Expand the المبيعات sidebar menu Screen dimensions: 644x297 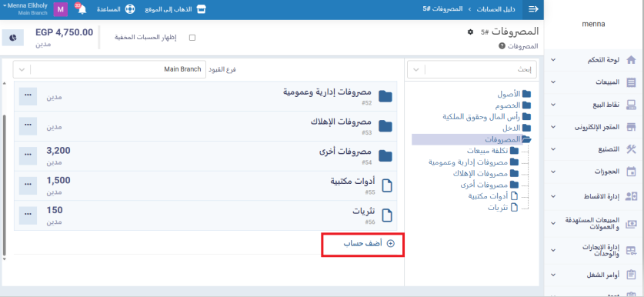click(x=593, y=82)
